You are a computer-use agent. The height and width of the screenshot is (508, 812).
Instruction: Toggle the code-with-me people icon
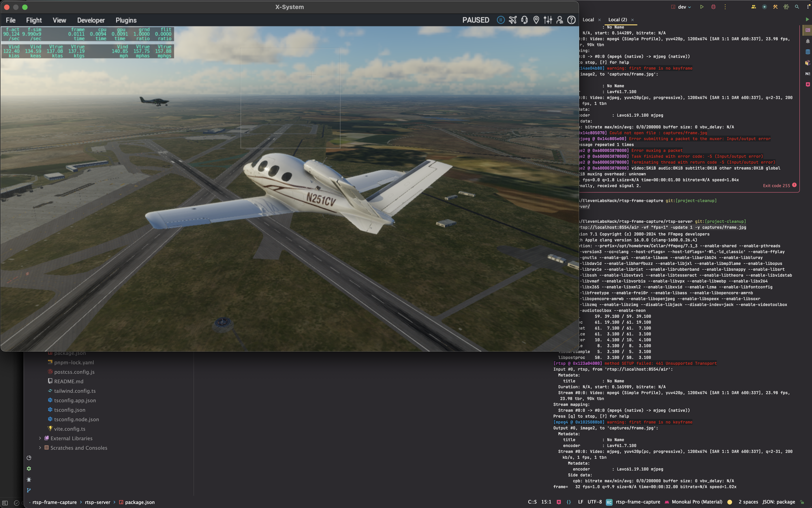(753, 7)
